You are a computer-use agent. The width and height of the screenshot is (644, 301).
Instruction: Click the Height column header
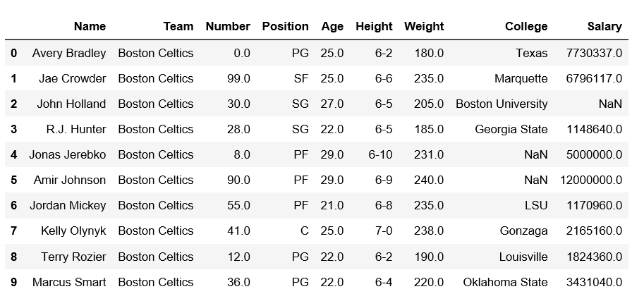pyautogui.click(x=374, y=26)
